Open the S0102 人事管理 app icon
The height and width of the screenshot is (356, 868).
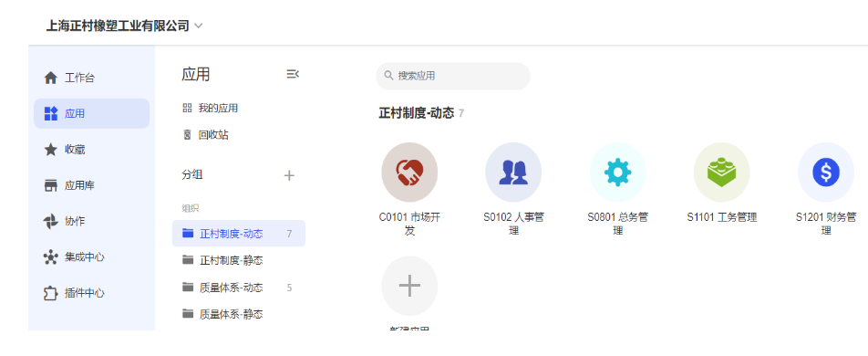[513, 171]
